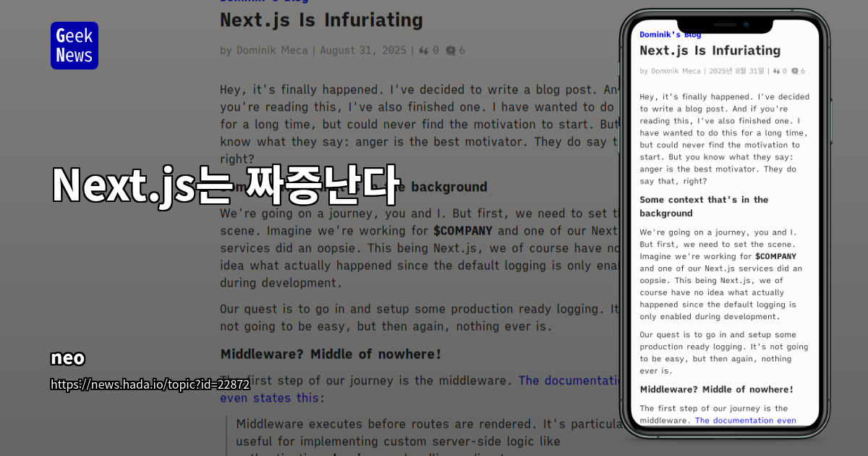The image size is (868, 456).
Task: Click the Korean headline "Next.js는 짜증난다"
Action: (225, 186)
